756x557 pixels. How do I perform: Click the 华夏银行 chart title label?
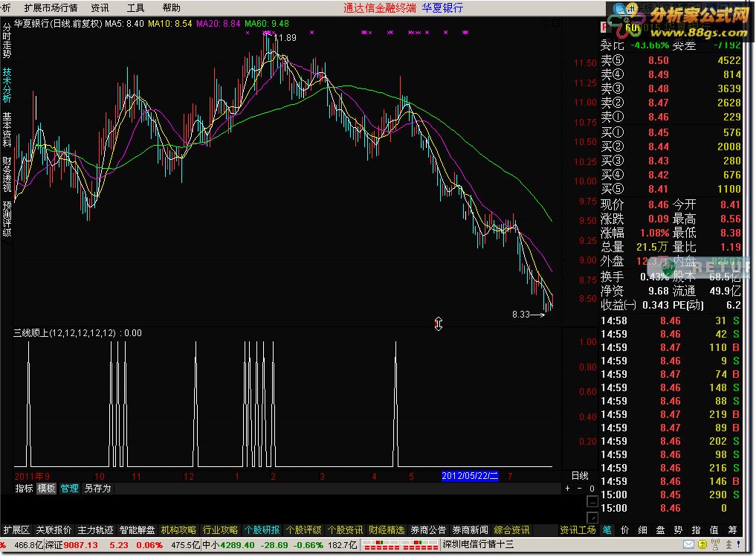(x=58, y=24)
